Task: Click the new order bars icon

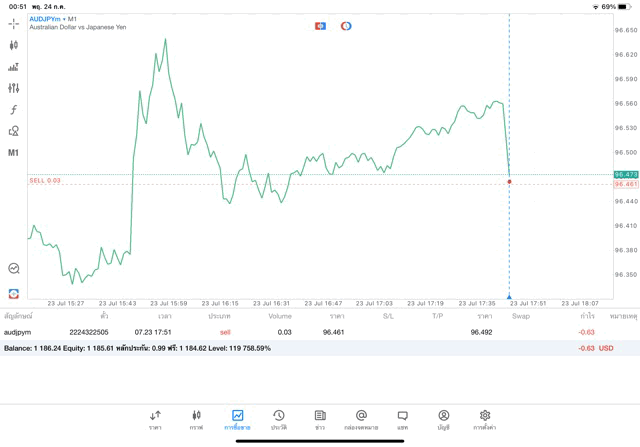Action: tap(13, 67)
